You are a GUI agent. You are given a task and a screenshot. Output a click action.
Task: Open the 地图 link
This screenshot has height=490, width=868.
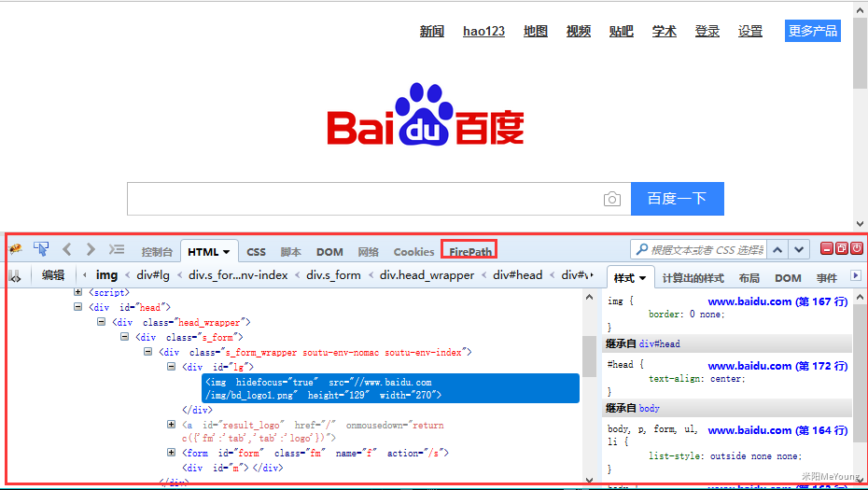(536, 31)
